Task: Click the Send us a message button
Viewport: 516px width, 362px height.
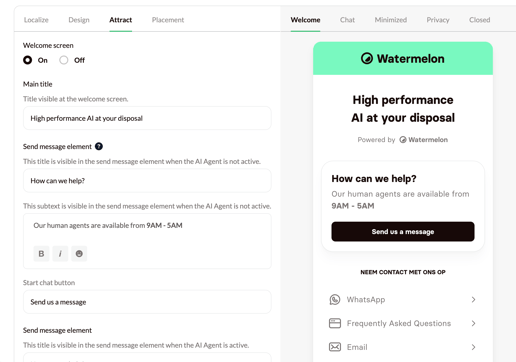Action: [x=403, y=232]
